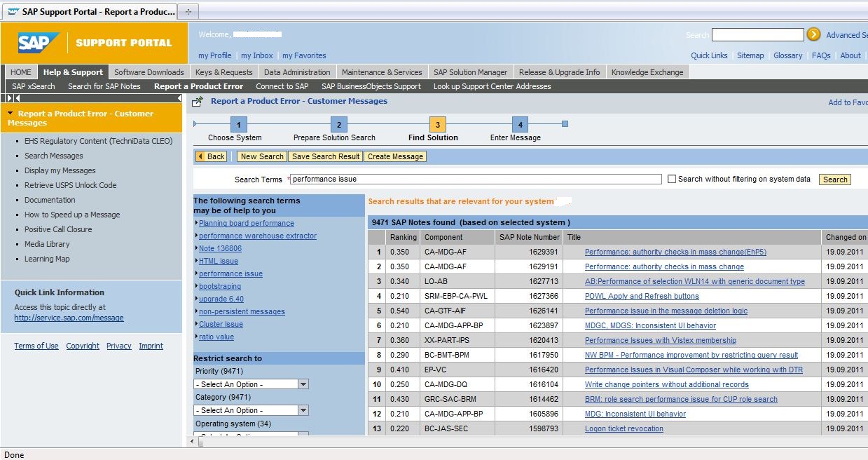This screenshot has height=460, width=868.
Task: Sort results by Ranking column header
Action: (x=404, y=237)
